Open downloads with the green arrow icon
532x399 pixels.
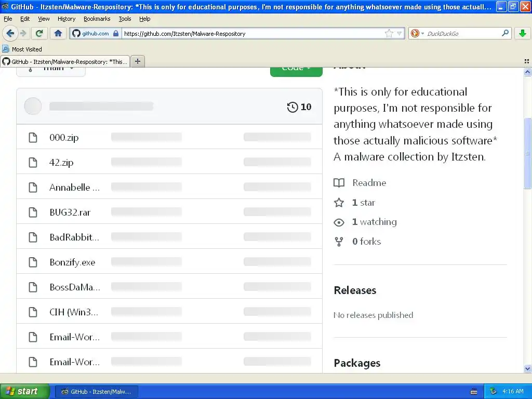(x=523, y=33)
